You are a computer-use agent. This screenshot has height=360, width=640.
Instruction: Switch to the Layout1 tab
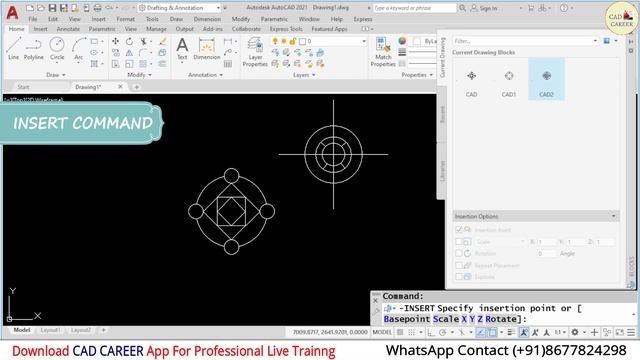tap(50, 330)
